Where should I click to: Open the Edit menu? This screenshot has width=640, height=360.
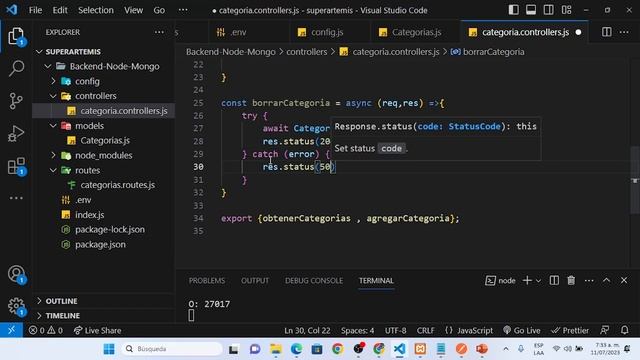(x=60, y=10)
